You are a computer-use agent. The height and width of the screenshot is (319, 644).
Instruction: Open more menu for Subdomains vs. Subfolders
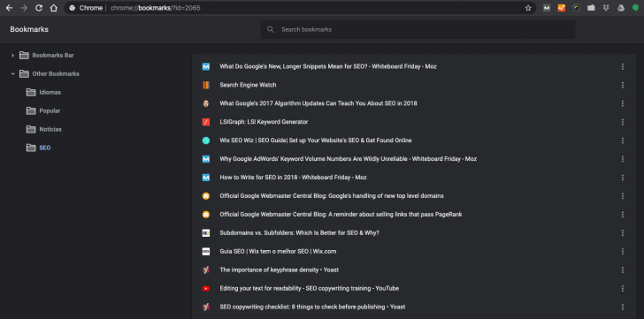[623, 233]
